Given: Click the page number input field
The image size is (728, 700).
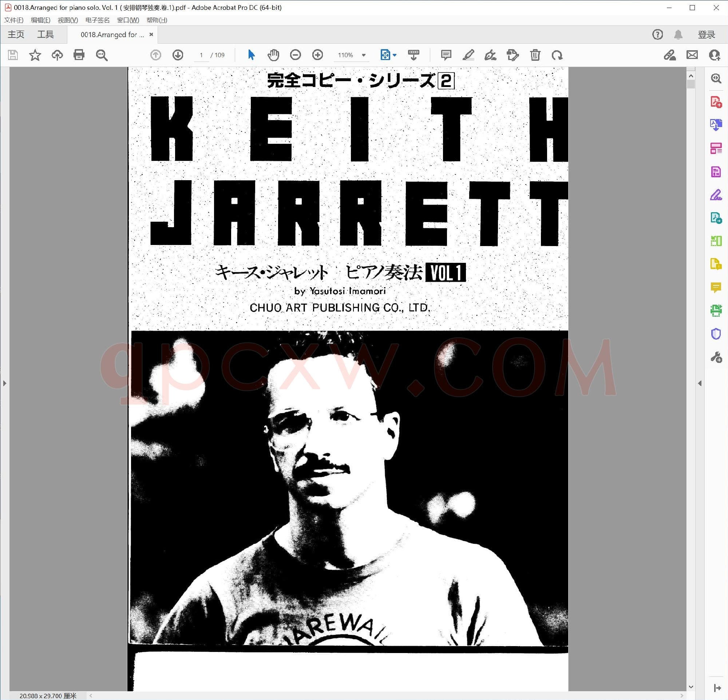Looking at the screenshot, I should (201, 55).
